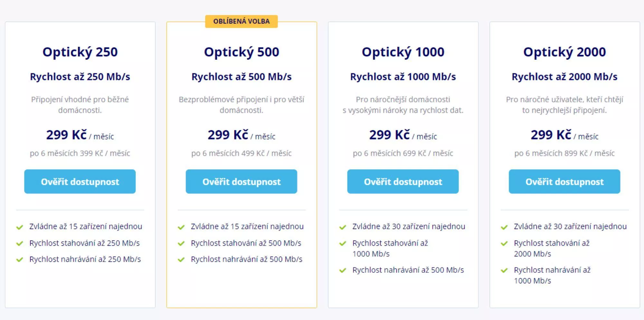Click checkmark beside nahrávání až 1000 Mb/s
Viewport: 644px width, 320px height.
coord(504,270)
